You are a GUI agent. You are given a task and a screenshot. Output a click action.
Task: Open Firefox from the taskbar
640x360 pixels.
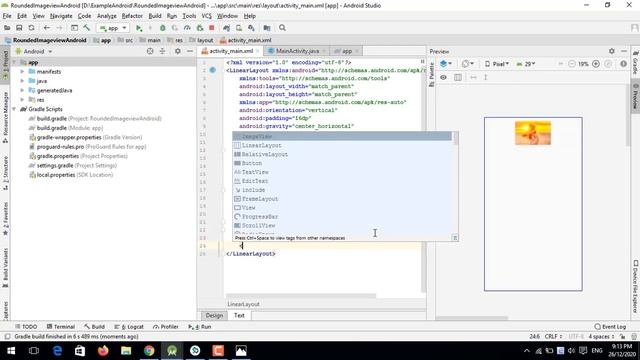[x=103, y=351]
